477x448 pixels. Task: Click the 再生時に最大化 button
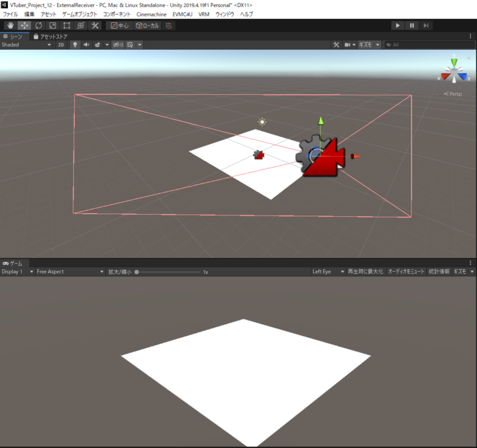(365, 272)
